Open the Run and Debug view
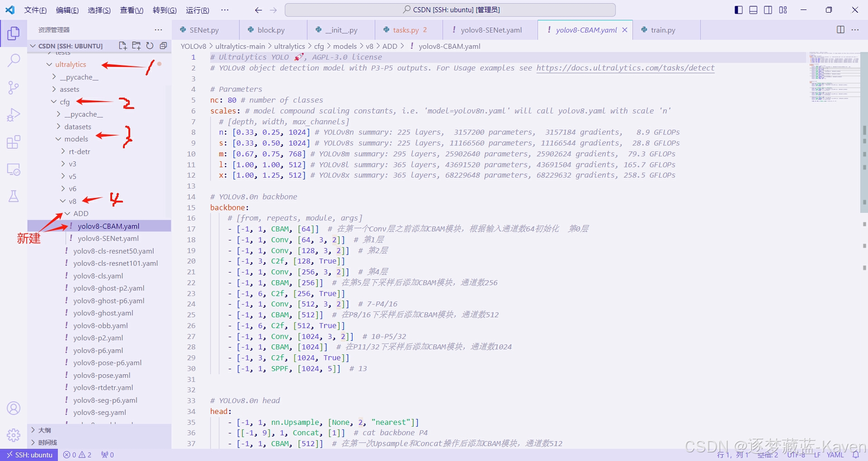Image resolution: width=868 pixels, height=461 pixels. [x=14, y=115]
